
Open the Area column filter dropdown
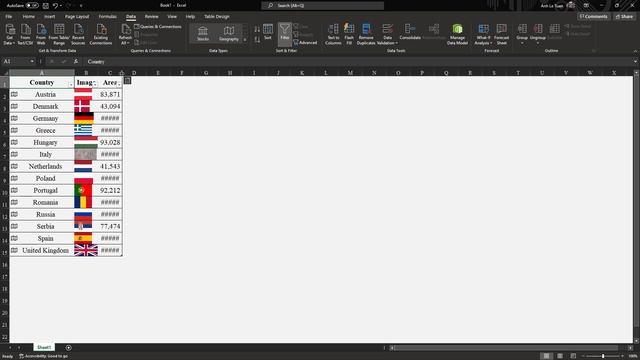(x=119, y=84)
